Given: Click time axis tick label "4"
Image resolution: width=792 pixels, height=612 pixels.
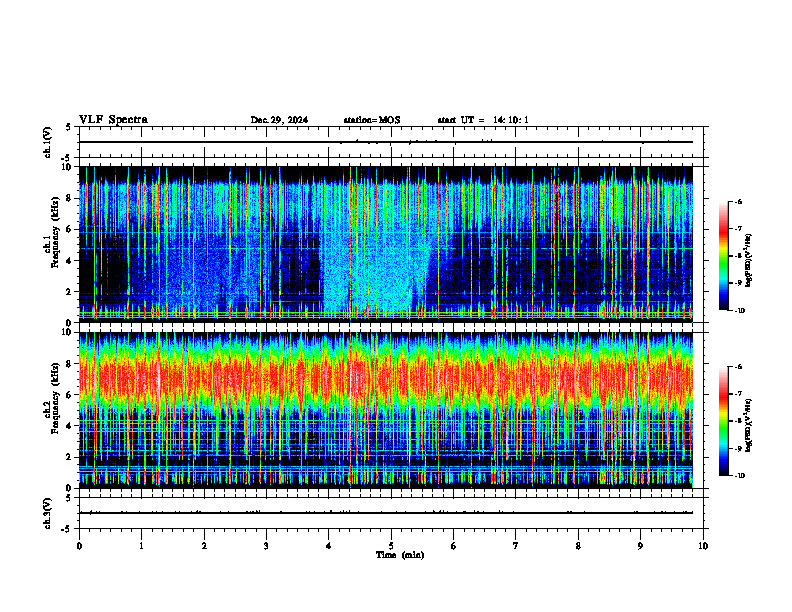Looking at the screenshot, I should 329,546.
